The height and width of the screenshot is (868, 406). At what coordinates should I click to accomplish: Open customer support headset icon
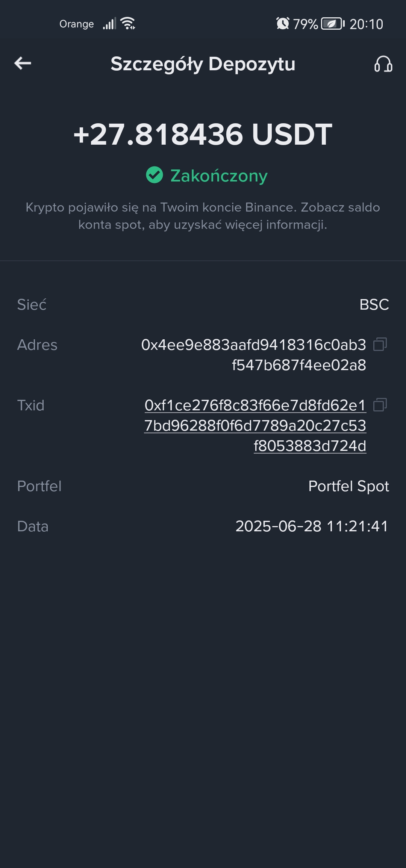383,64
